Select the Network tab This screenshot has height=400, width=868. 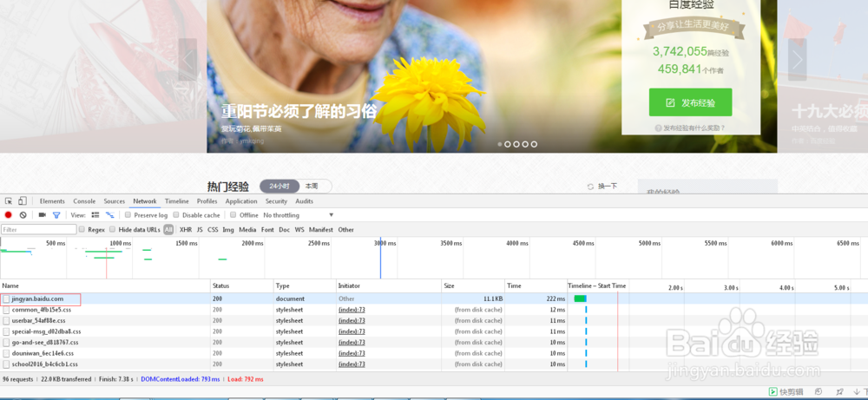[145, 201]
